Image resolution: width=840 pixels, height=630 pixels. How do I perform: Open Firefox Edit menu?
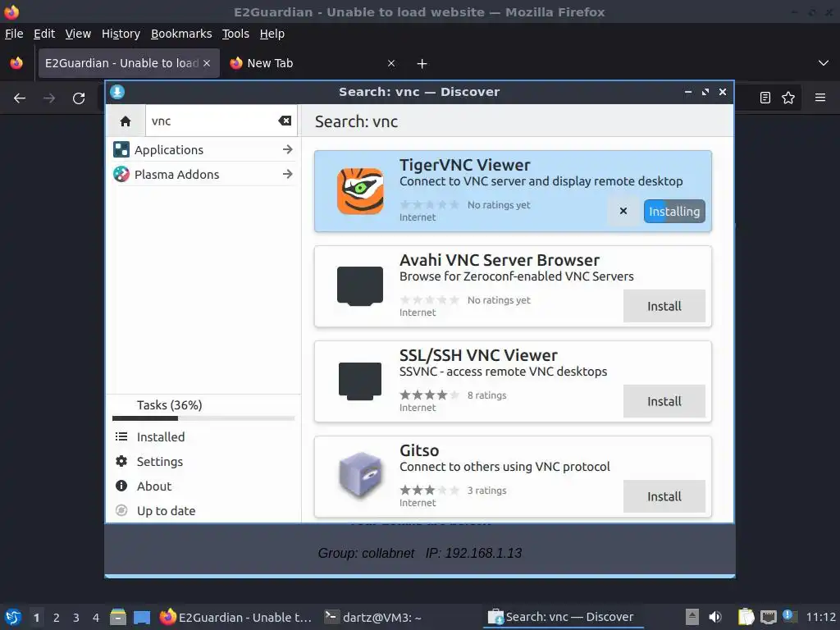pyautogui.click(x=44, y=34)
